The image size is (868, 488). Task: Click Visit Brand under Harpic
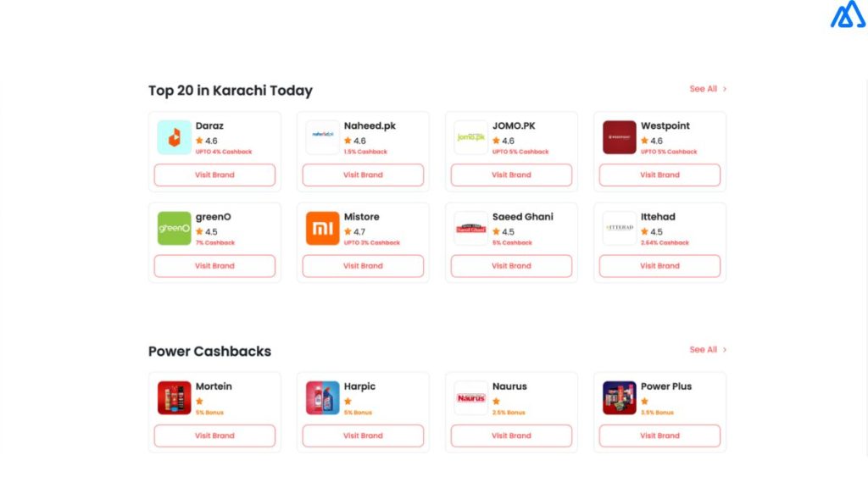(x=363, y=435)
